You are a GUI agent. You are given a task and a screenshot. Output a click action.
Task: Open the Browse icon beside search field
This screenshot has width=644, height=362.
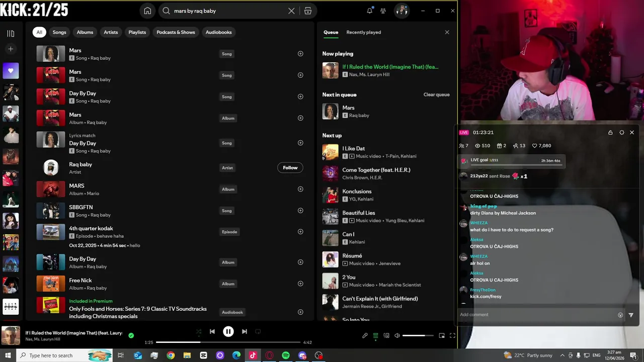(308, 11)
